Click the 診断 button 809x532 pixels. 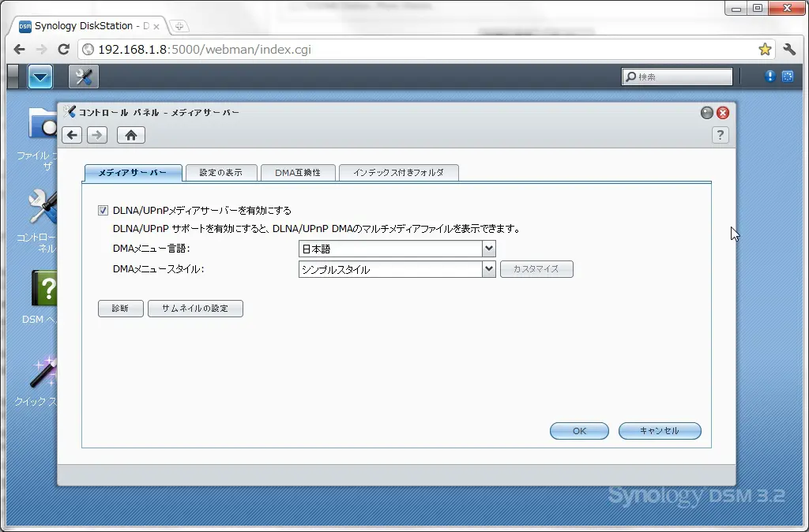[121, 309]
